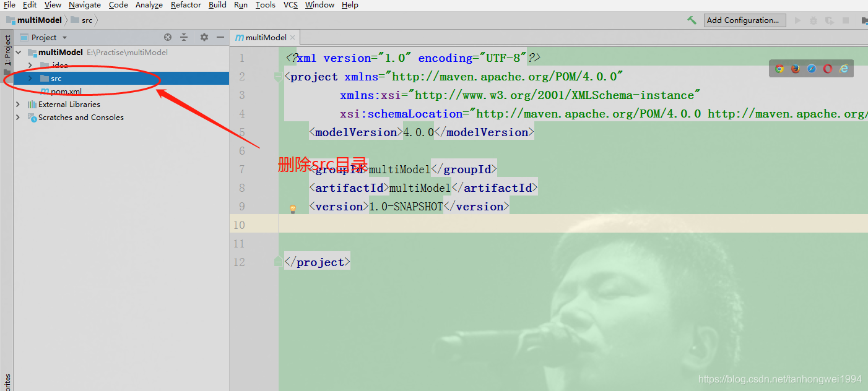
Task: Open in Internet Explorer browser icon
Action: tap(844, 69)
